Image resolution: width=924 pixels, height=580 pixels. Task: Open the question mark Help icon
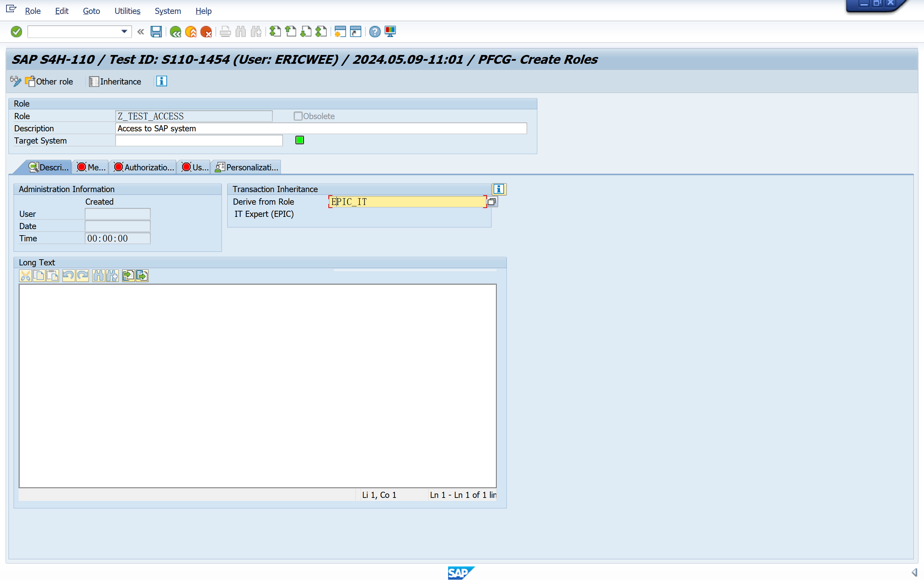(x=374, y=32)
